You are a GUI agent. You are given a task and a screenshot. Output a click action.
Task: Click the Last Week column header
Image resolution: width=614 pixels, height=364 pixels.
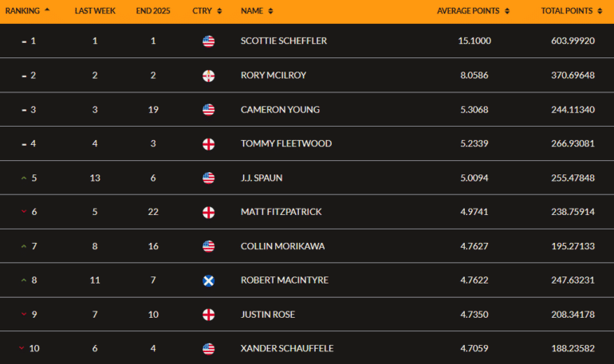[94, 11]
